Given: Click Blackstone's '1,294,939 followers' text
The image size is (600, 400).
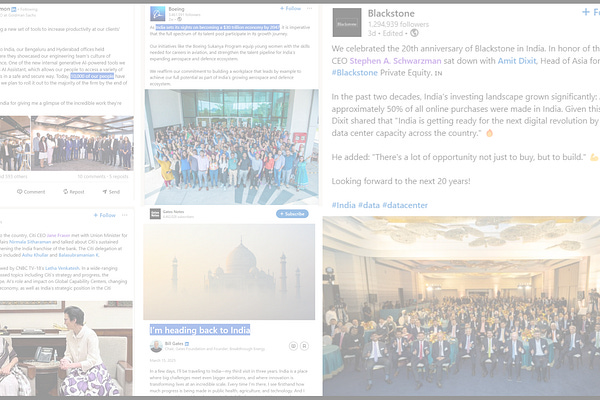Looking at the screenshot, I should click(x=398, y=24).
